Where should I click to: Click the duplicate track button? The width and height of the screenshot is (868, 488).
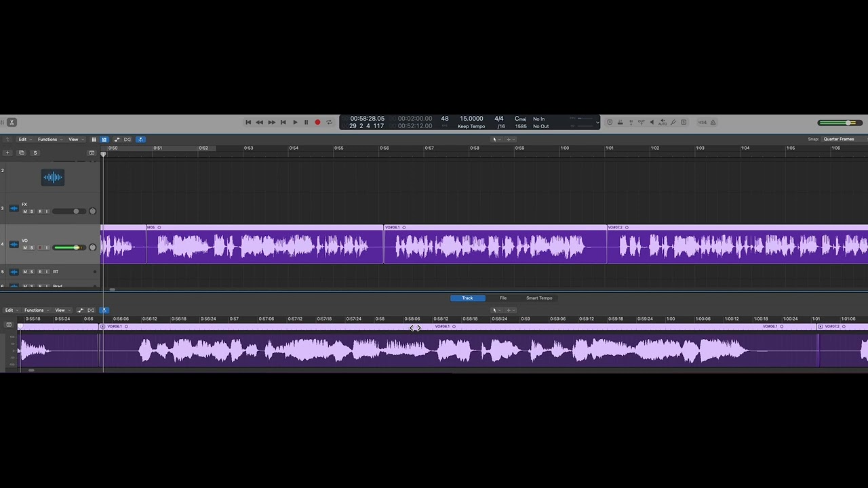click(22, 152)
